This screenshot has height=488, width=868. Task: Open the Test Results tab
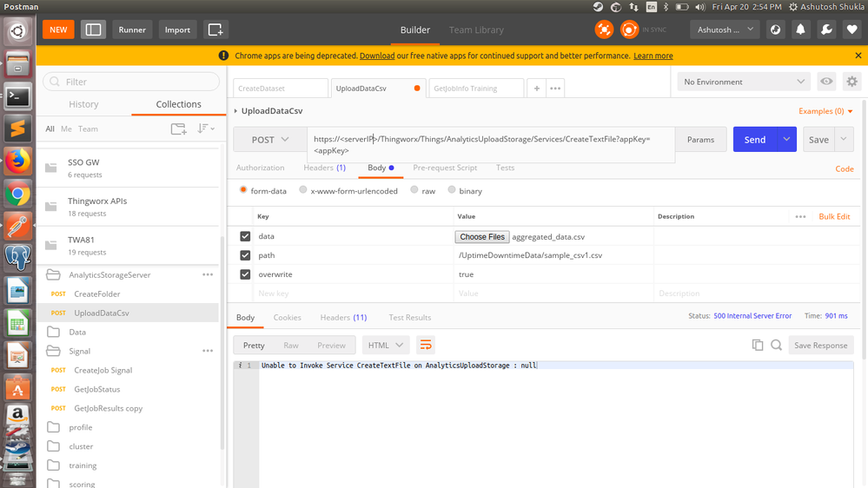[409, 318]
